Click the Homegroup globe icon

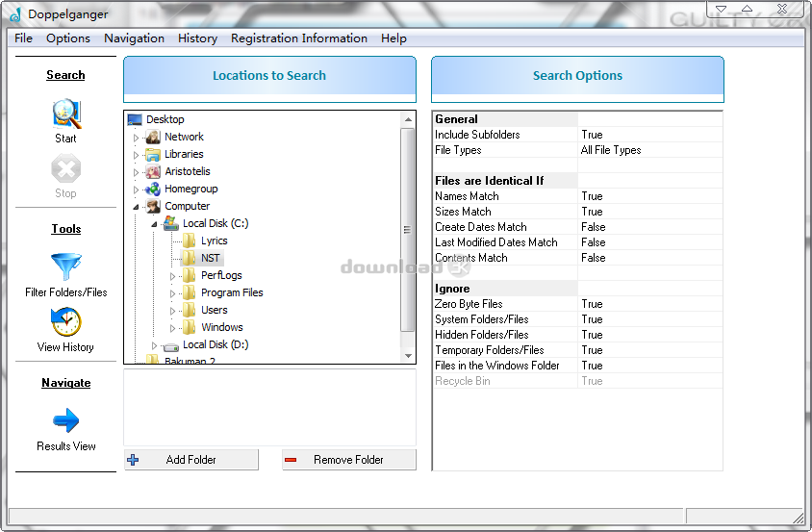point(153,190)
